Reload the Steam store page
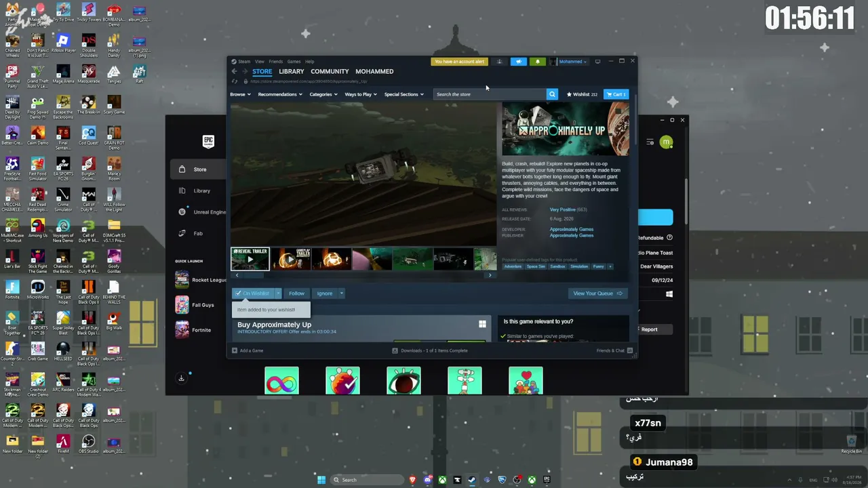This screenshot has height=488, width=868. 235,81
